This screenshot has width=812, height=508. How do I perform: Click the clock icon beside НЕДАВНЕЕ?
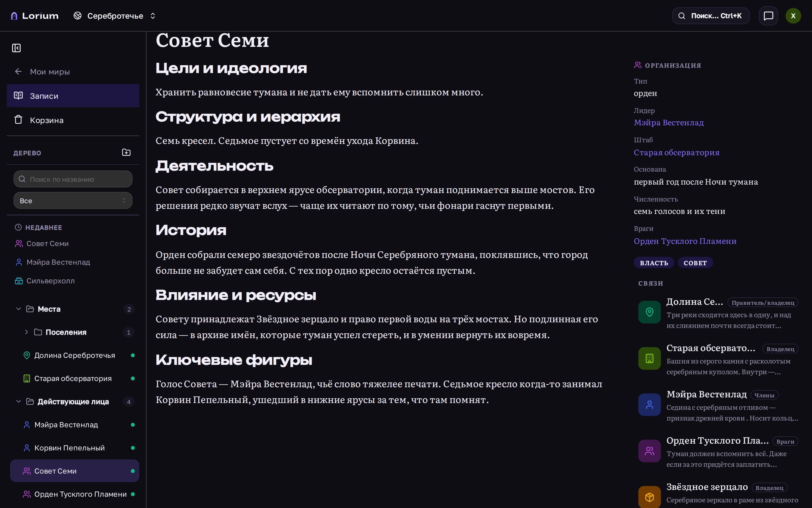tap(18, 227)
